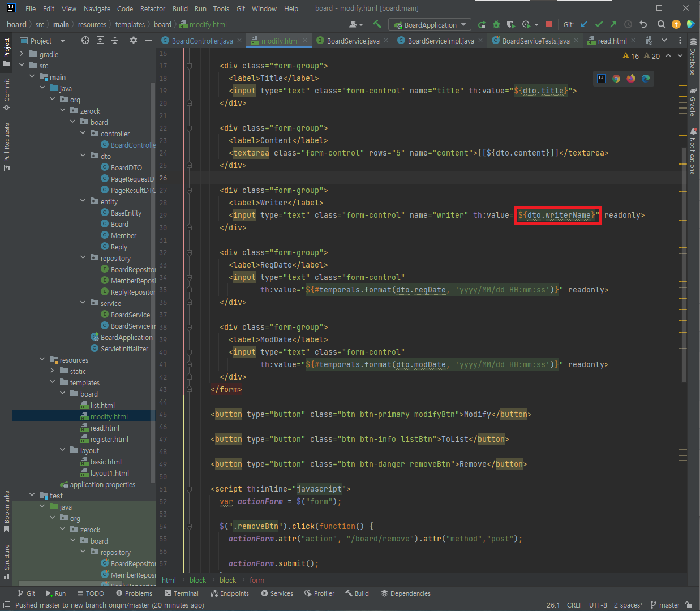
Task: Expand all in the Project panel
Action: (x=100, y=40)
